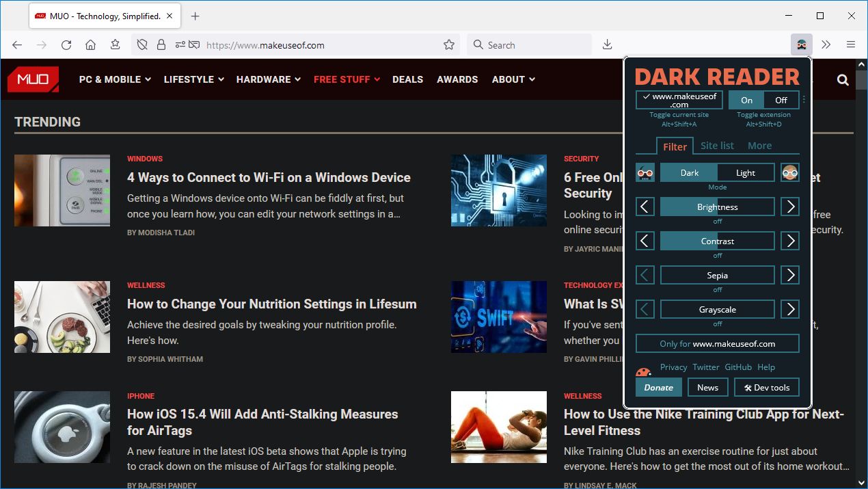Select the dark theme preview face icon
Image resolution: width=868 pixels, height=489 pixels.
click(645, 172)
